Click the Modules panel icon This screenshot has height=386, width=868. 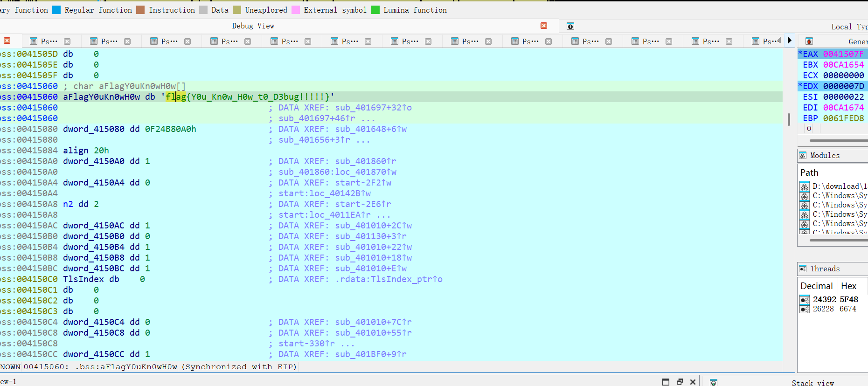click(x=803, y=155)
